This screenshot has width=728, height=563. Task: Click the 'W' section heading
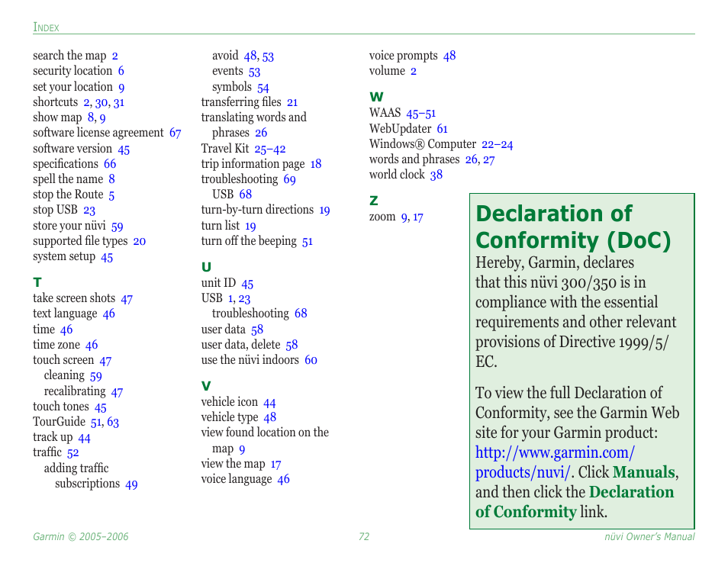click(376, 97)
